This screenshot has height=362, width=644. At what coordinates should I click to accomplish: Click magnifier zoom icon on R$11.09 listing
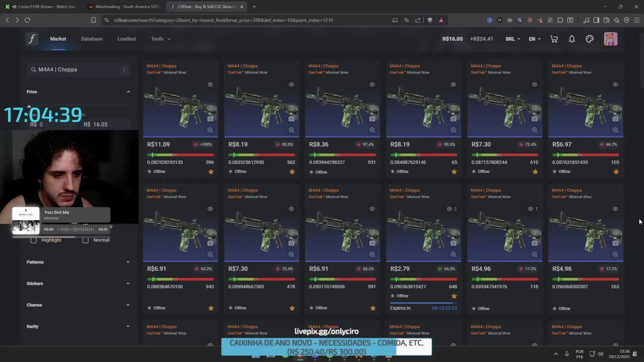click(210, 130)
